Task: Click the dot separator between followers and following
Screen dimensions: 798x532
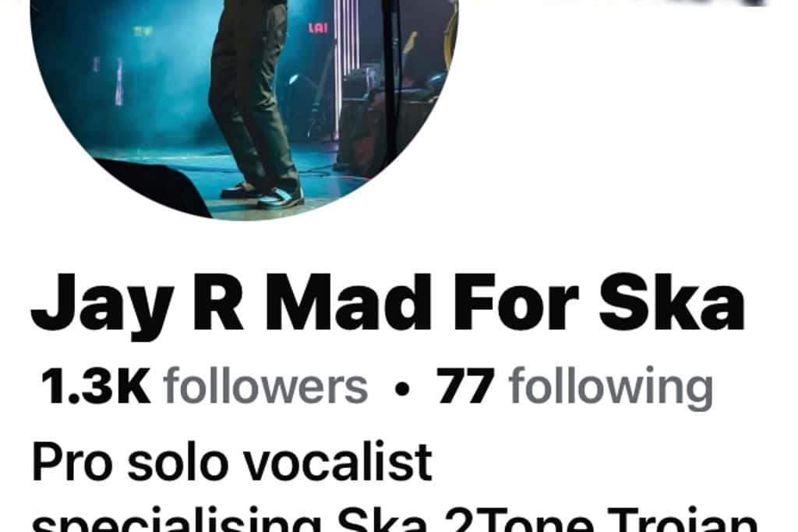Action: coord(402,389)
